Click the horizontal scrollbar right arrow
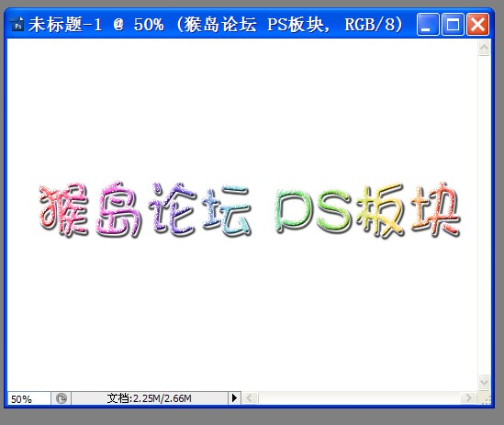This screenshot has height=425, width=504. coord(468,398)
